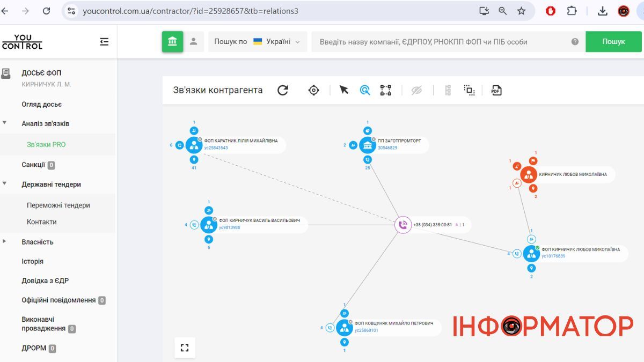Collapse the sidebar with the menu icon
This screenshot has height=362, width=644.
(x=104, y=42)
